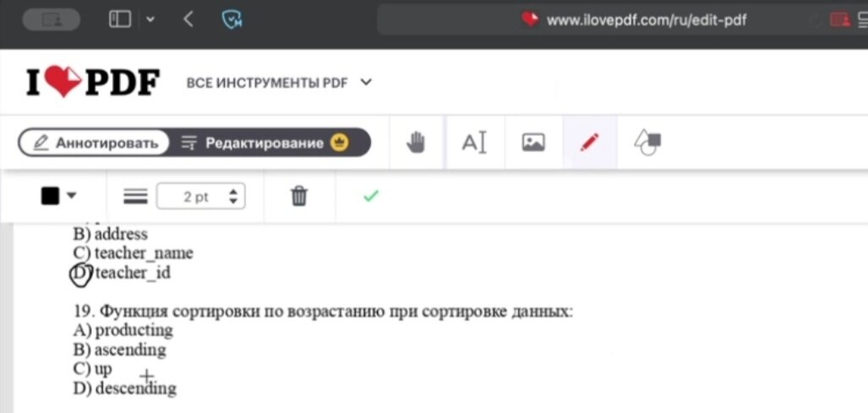Expand sidebar options chevron in browser
This screenshot has height=413, width=868.
(150, 20)
